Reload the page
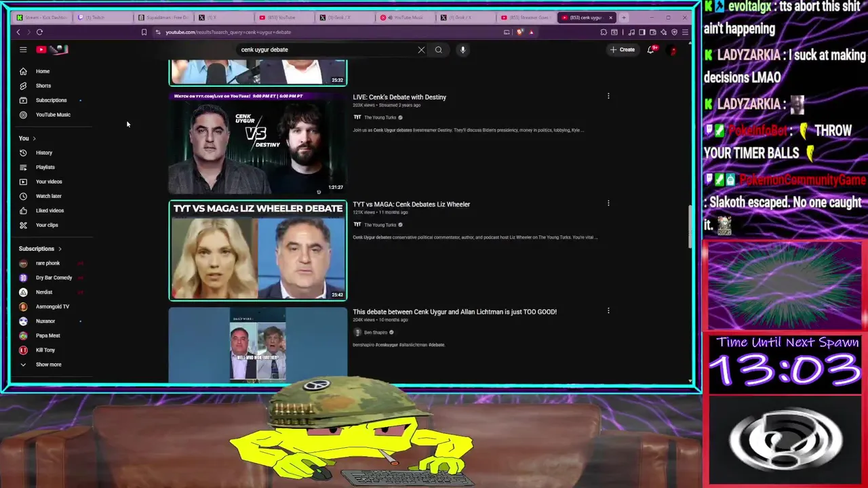 point(39,32)
